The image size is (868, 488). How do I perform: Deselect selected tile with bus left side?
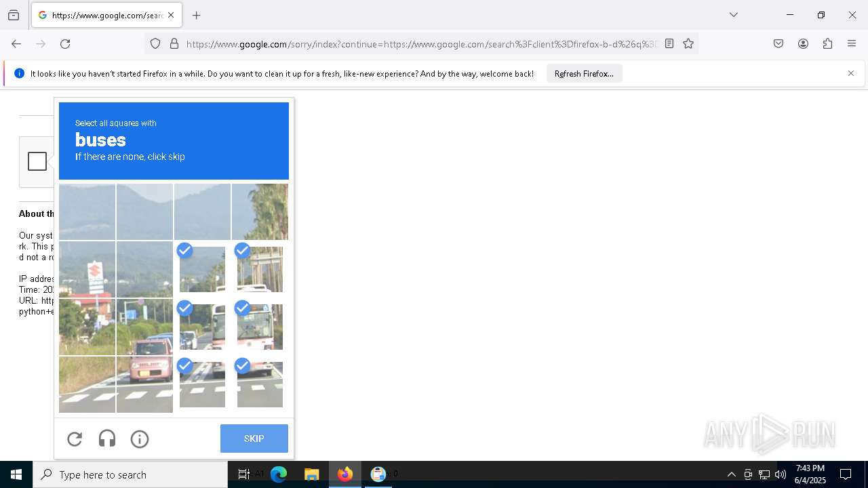(x=202, y=327)
